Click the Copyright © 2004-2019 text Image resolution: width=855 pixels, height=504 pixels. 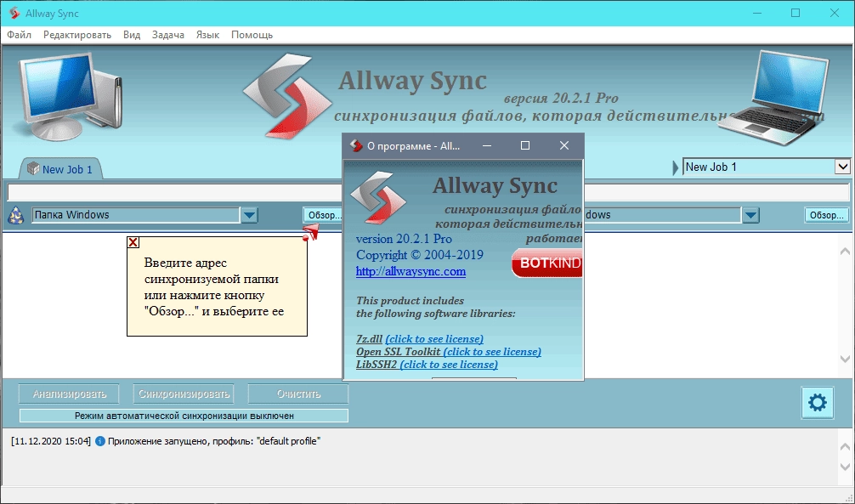[x=419, y=255]
